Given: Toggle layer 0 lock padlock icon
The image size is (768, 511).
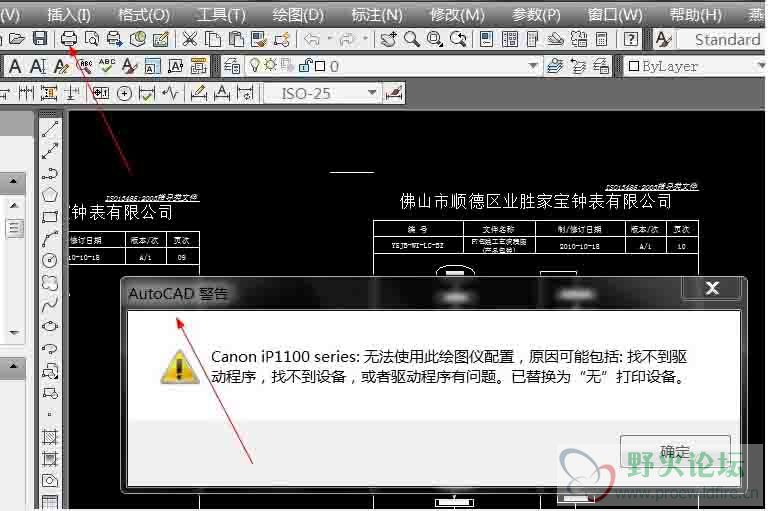Looking at the screenshot, I should pyautogui.click(x=306, y=65).
